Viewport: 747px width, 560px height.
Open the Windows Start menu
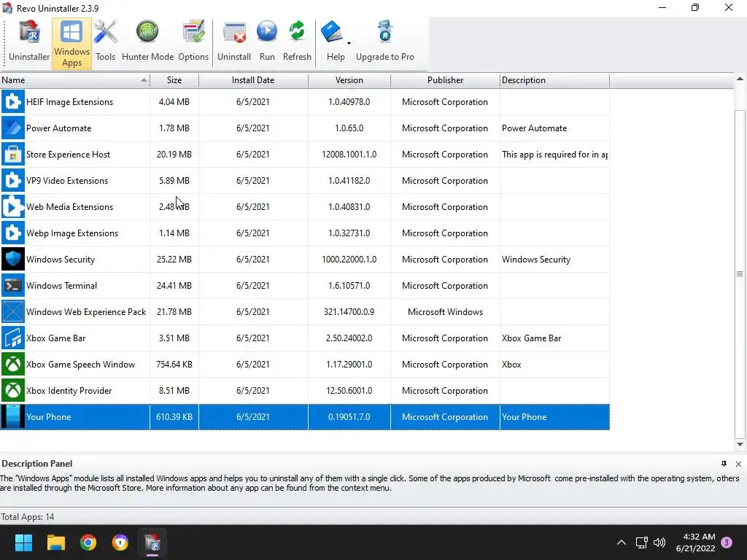point(23,542)
